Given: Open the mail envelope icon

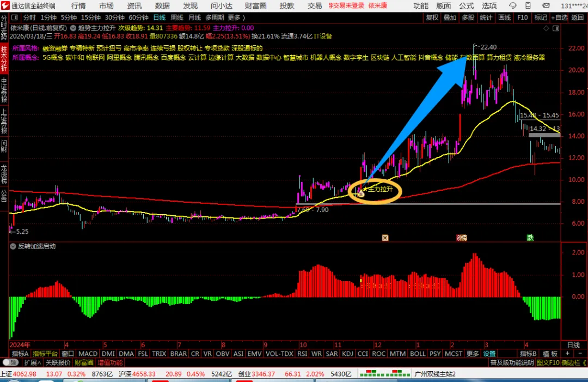Looking at the screenshot, I should click(x=546, y=5).
